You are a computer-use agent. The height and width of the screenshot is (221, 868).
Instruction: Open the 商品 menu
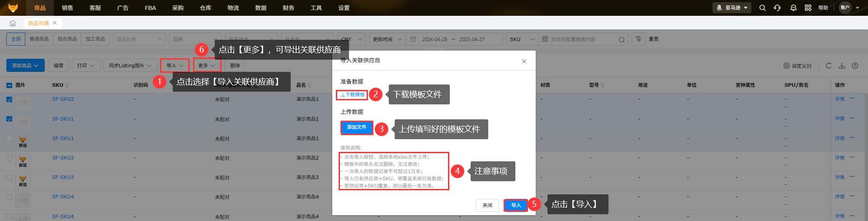tap(40, 8)
